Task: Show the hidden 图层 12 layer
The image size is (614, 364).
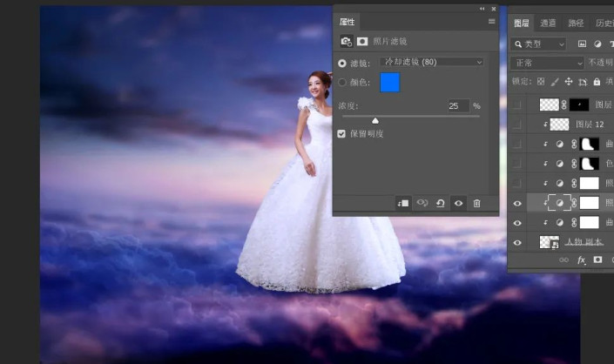Action: (516, 125)
